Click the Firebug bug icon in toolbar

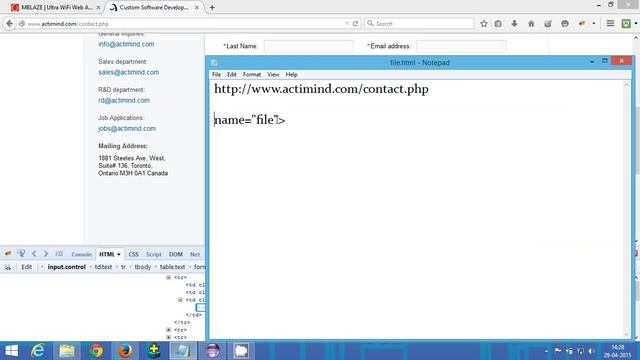point(582,24)
